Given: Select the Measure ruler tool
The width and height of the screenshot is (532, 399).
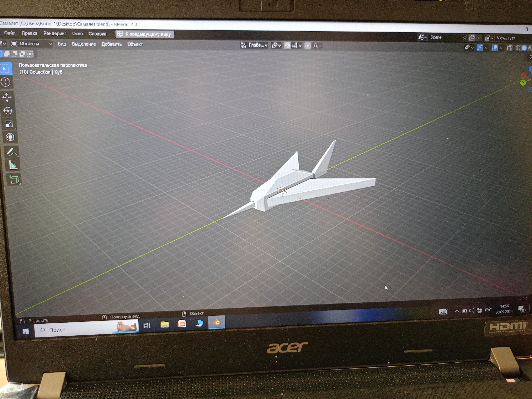Looking at the screenshot, I should click(13, 165).
